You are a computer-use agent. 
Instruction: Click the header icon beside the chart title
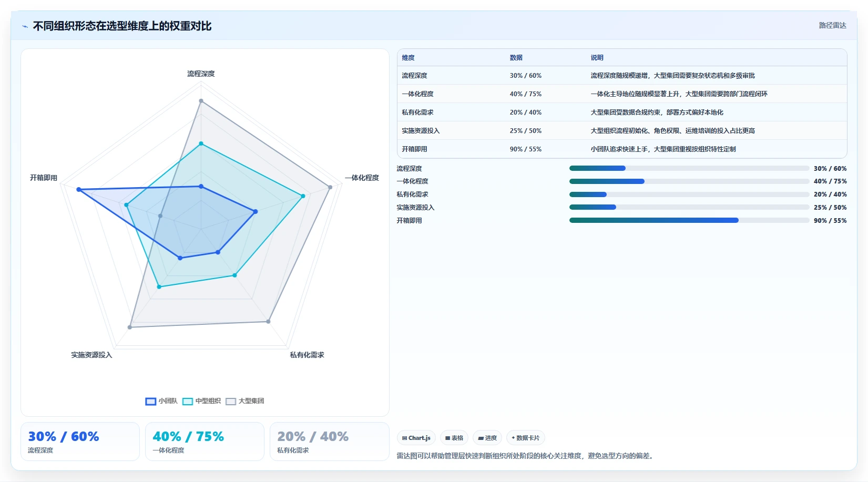tap(25, 26)
